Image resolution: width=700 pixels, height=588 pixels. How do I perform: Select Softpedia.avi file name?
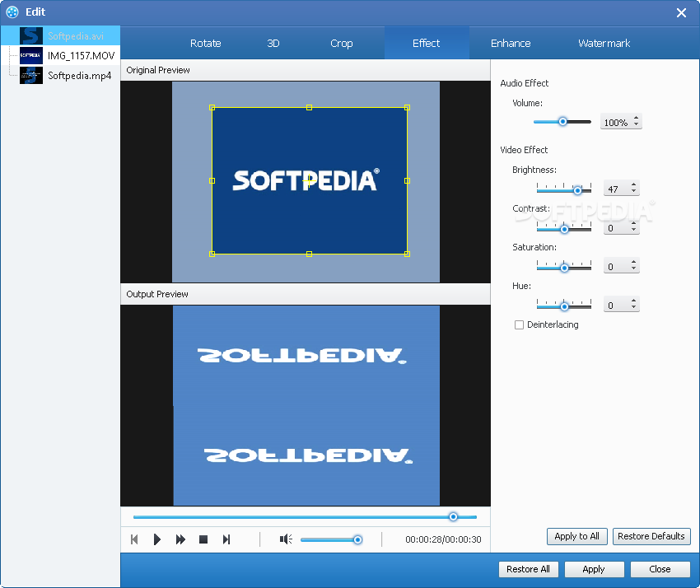(76, 35)
